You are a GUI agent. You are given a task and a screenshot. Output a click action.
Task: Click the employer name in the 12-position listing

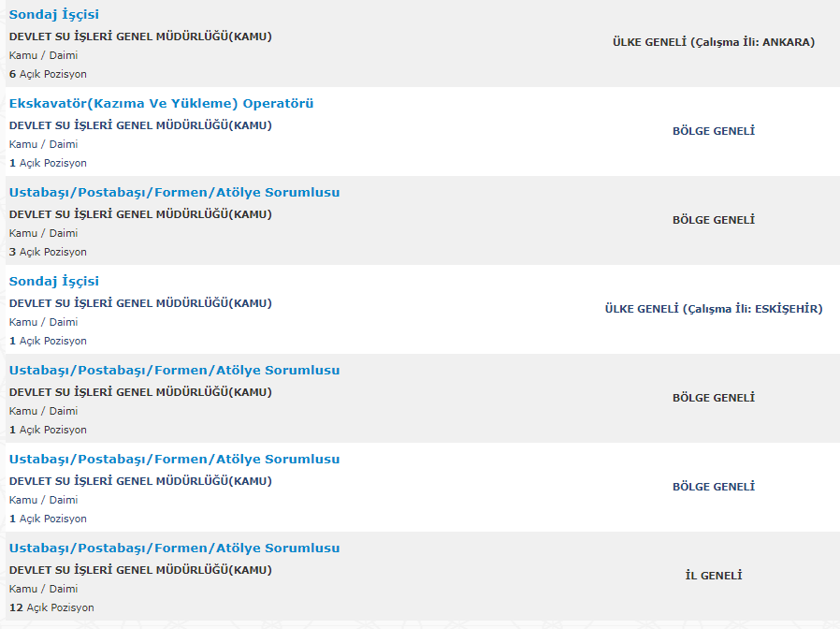pyautogui.click(x=140, y=570)
